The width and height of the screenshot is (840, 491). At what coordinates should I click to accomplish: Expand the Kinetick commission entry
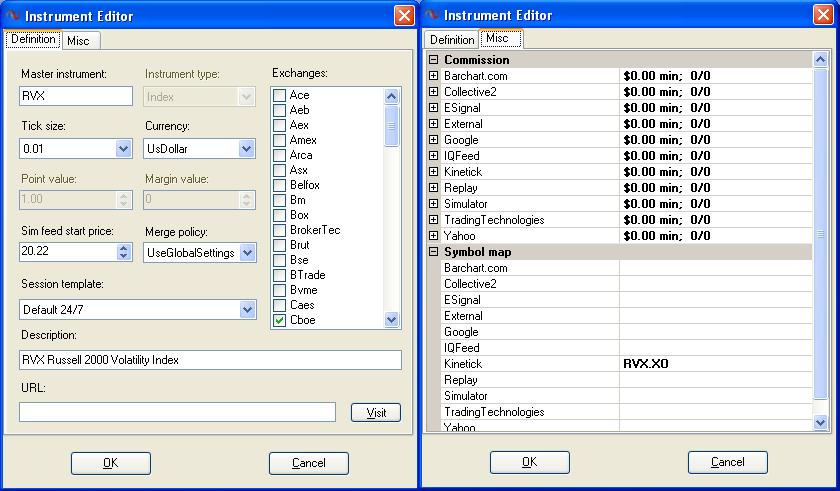tap(433, 172)
